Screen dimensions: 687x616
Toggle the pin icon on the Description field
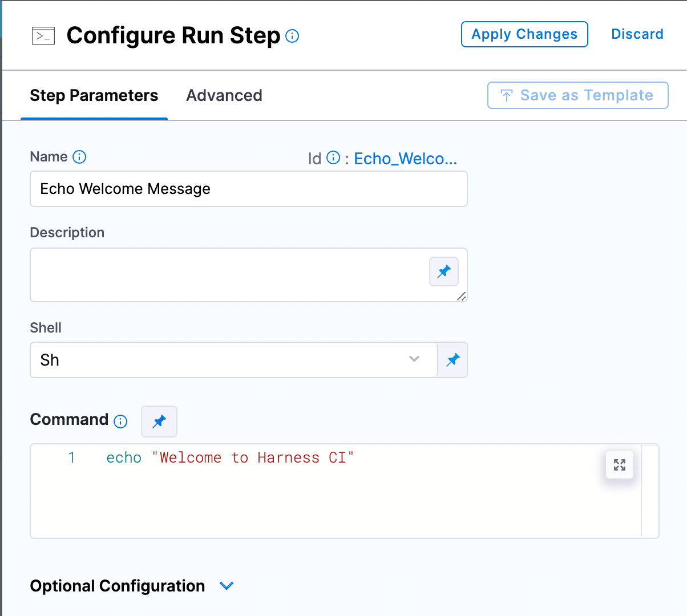443,271
